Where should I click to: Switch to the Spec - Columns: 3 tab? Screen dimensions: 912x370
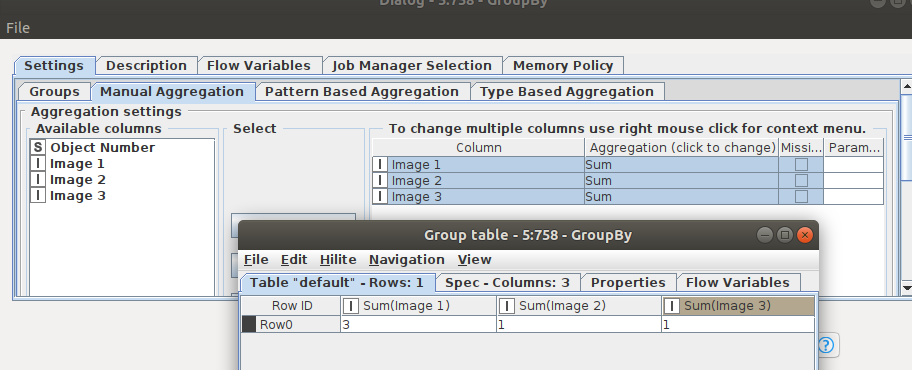coord(507,283)
